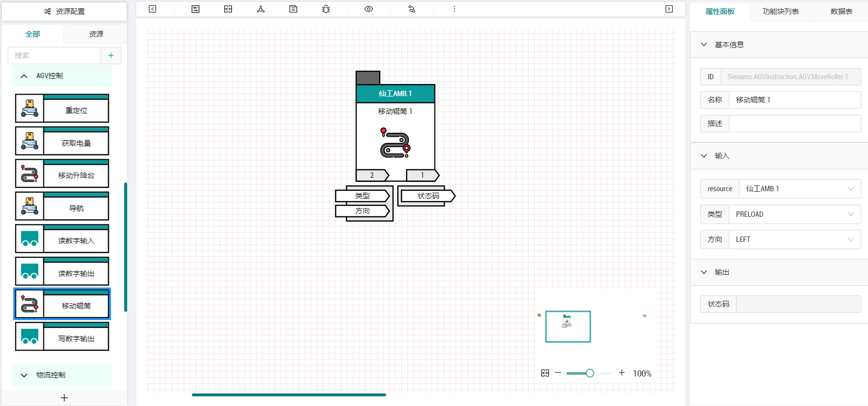Click the node port labeled 1
868x406 pixels.
tap(422, 175)
